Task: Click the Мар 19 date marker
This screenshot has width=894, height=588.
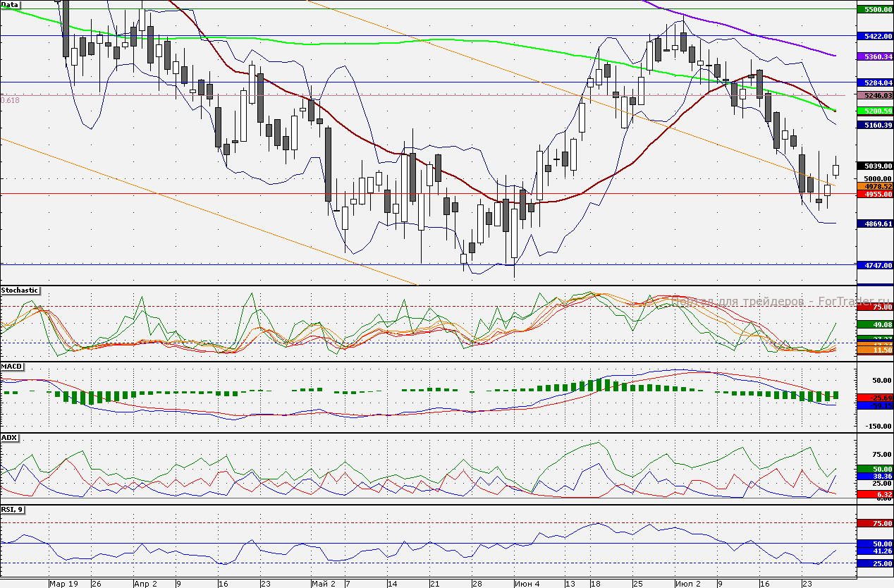Action: coord(63,584)
